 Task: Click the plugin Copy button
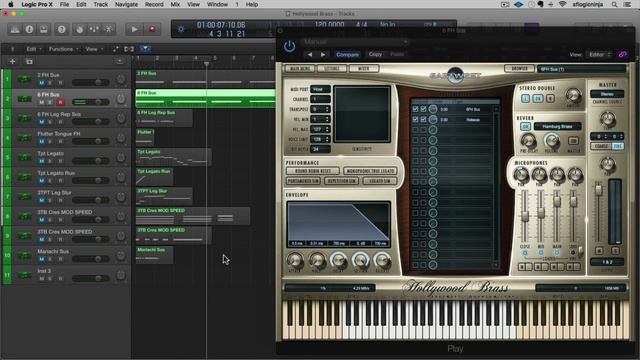pos(375,54)
